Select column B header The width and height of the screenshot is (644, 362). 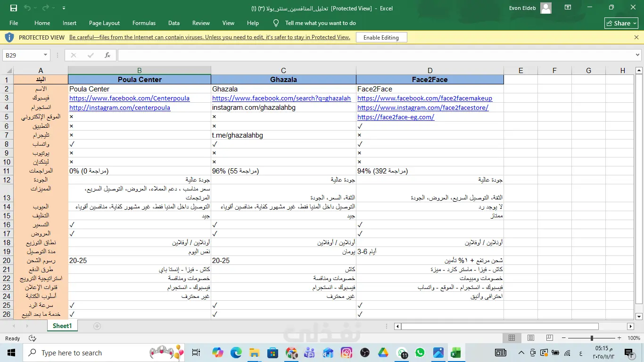point(140,71)
